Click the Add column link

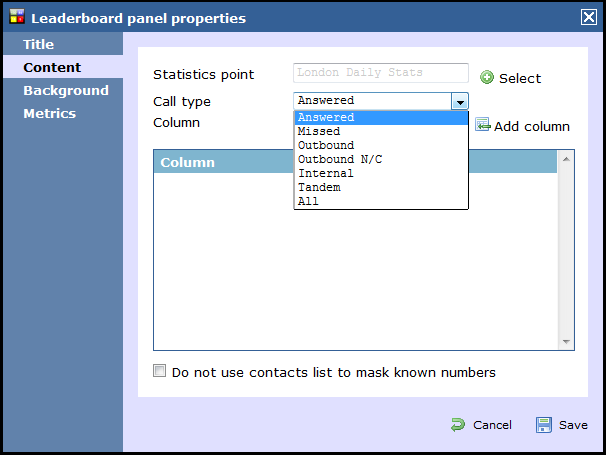click(531, 126)
